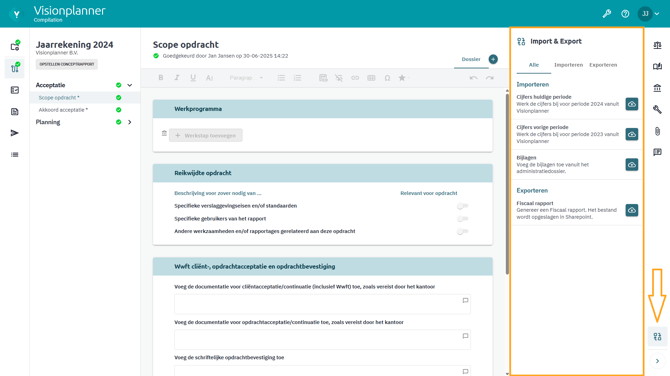
Task: Open the help question mark icon
Action: pyautogui.click(x=625, y=14)
